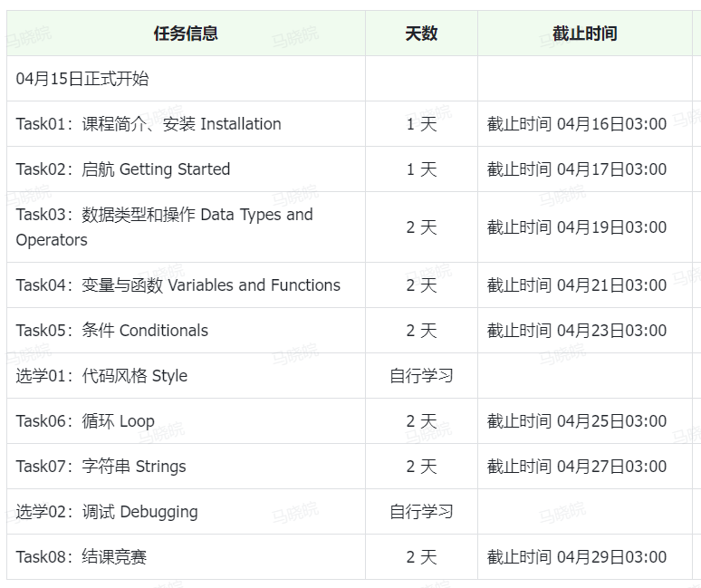Select the 2 天 cell in Task08 row

(421, 556)
